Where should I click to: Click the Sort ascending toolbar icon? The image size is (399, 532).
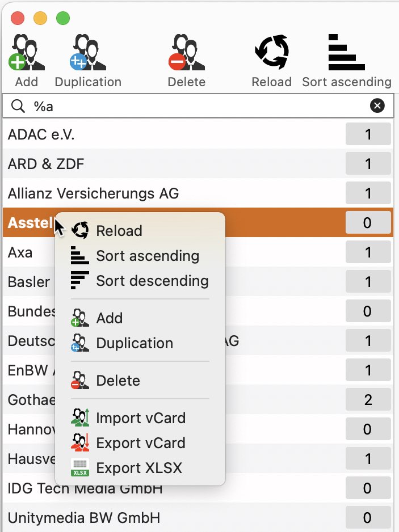pyautogui.click(x=346, y=52)
